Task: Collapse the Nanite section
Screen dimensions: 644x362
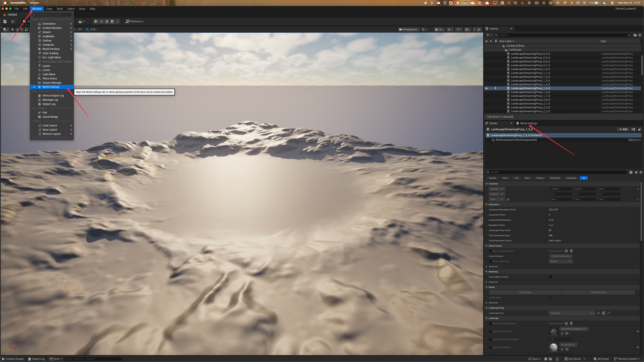Action: pyautogui.click(x=487, y=287)
